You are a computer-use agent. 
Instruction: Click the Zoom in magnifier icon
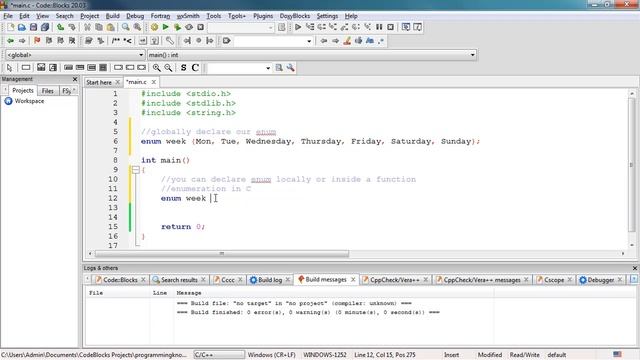coord(157,68)
